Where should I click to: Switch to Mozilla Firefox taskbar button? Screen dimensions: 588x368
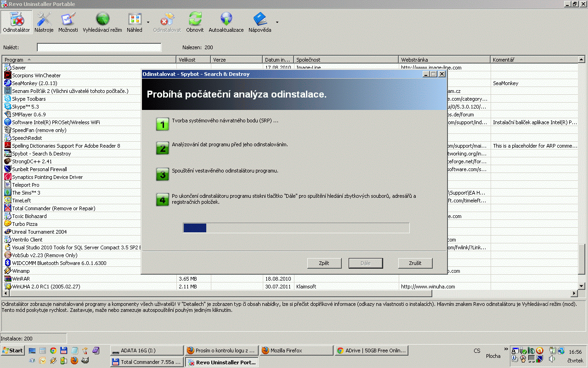(296, 351)
